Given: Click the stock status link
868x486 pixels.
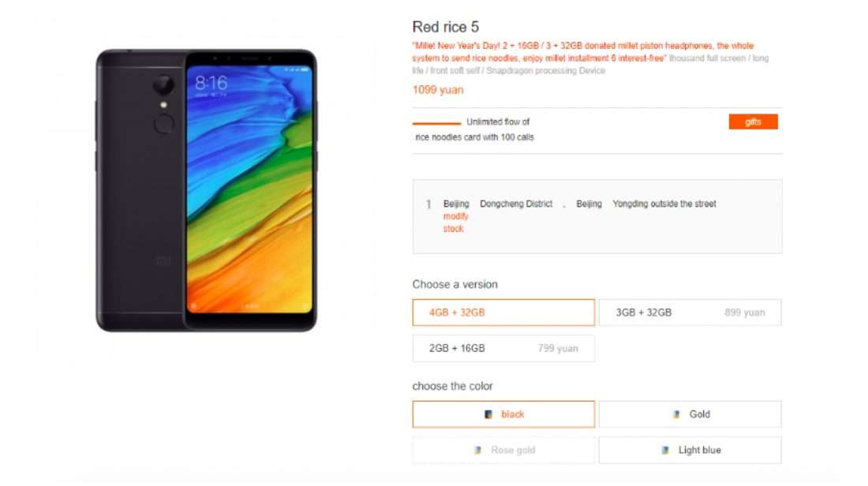Looking at the screenshot, I should click(454, 229).
